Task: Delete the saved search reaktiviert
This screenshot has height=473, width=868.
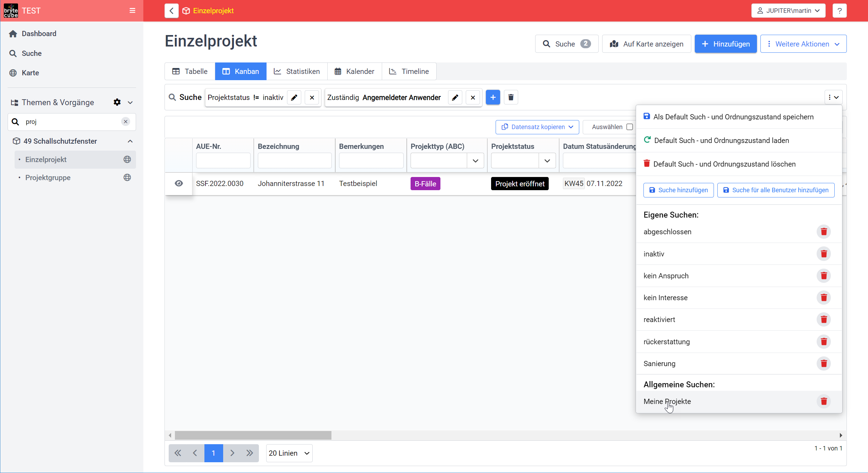Action: click(824, 319)
